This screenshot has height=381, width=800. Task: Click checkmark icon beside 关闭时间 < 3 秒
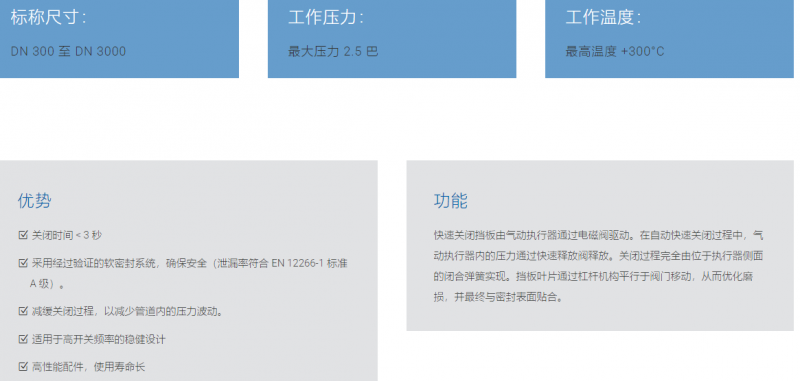click(x=22, y=235)
